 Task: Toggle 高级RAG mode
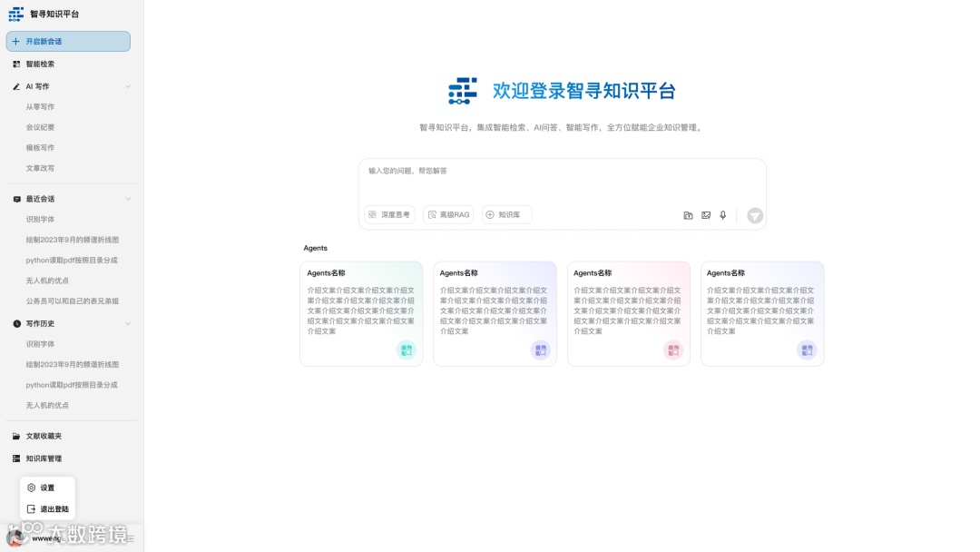(448, 214)
